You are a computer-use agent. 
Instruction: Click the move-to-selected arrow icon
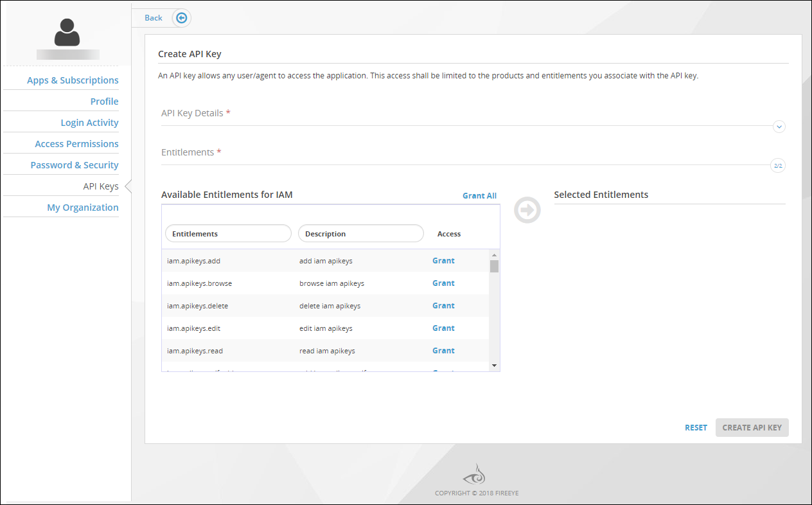[527, 209]
